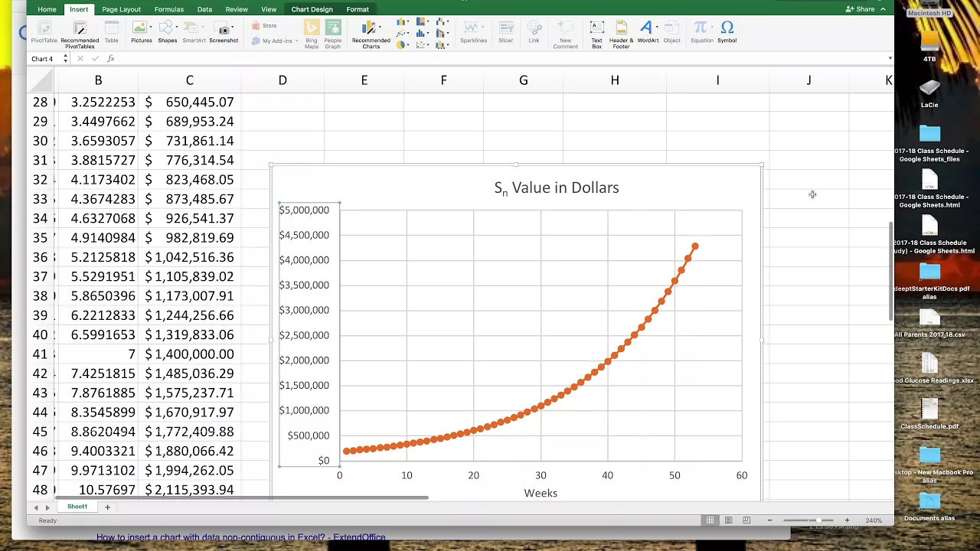980x551 pixels.
Task: Click the formula bar cancel X icon
Action: [x=80, y=58]
